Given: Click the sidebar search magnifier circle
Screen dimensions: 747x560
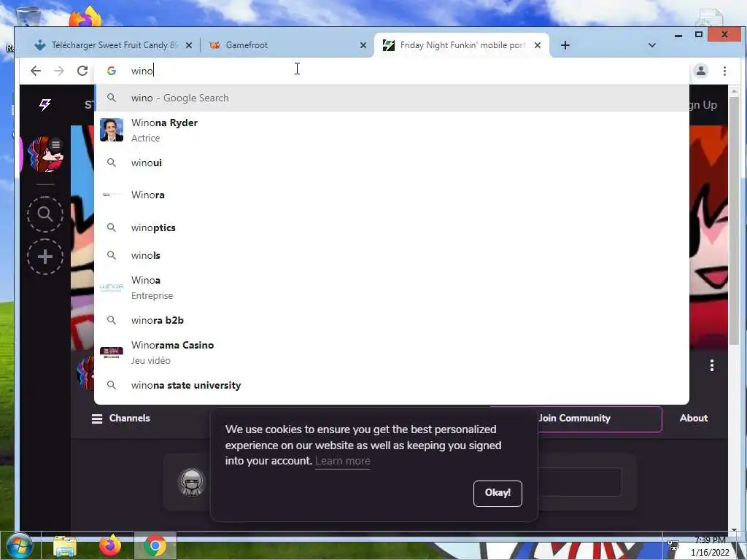Looking at the screenshot, I should pos(44,214).
